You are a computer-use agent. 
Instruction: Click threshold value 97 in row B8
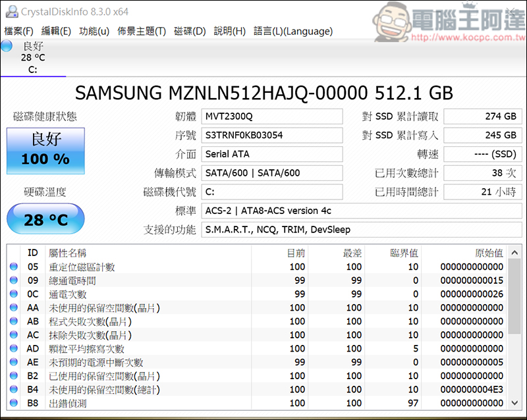pyautogui.click(x=413, y=403)
